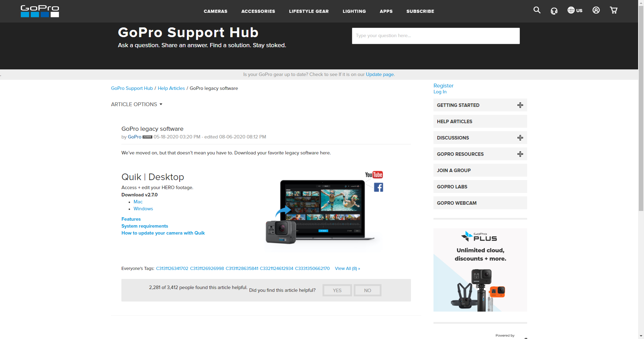Viewport: 644px width, 339px height.
Task: Click tag C3131126926998
Action: pyautogui.click(x=207, y=269)
